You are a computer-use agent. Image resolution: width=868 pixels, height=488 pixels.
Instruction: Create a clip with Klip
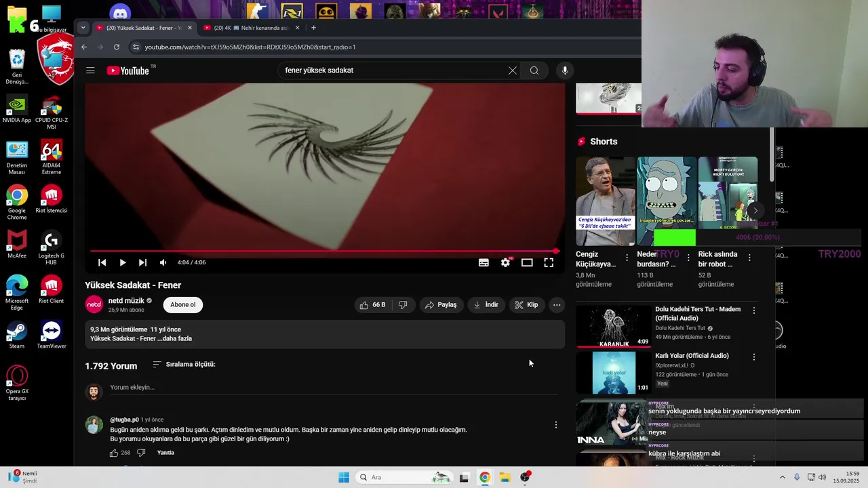pos(526,305)
